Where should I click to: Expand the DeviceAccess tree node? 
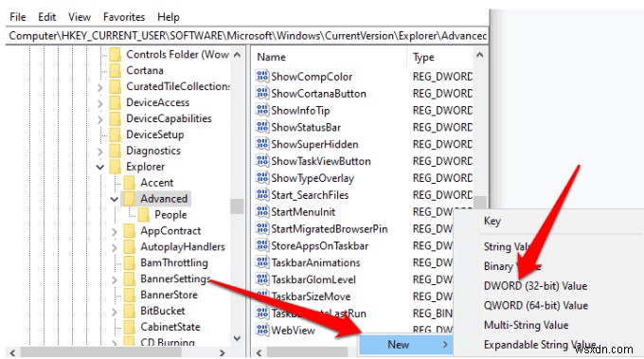click(x=100, y=103)
